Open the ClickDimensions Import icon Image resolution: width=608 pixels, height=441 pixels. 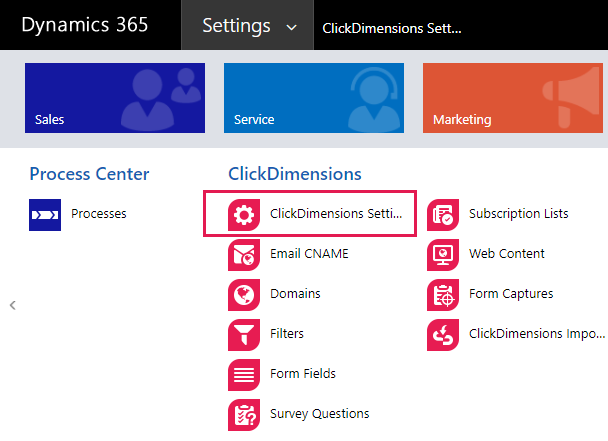coord(443,335)
